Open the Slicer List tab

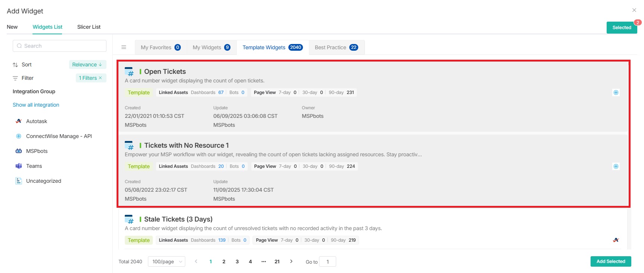pyautogui.click(x=89, y=27)
